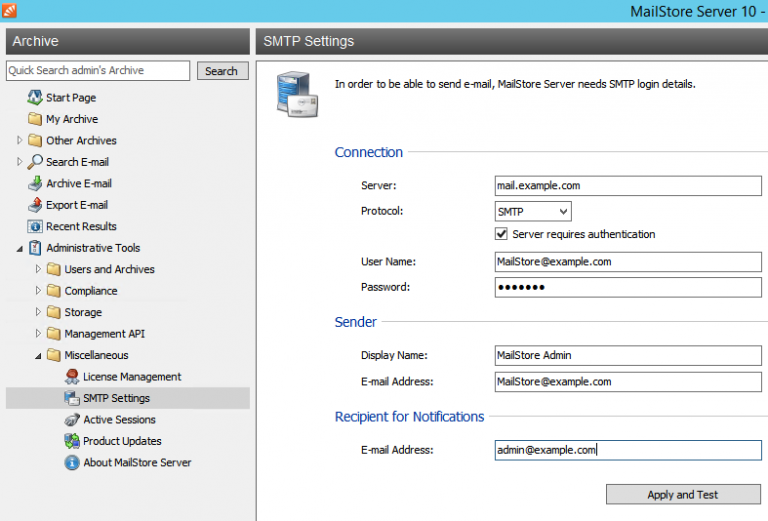Click the Password input field
768x521 pixels.
point(628,287)
